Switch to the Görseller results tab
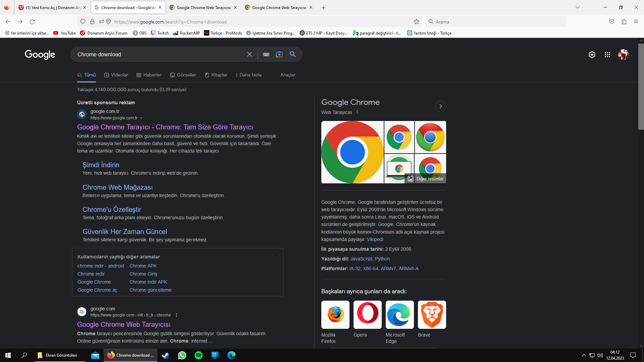644x362 pixels. click(183, 75)
